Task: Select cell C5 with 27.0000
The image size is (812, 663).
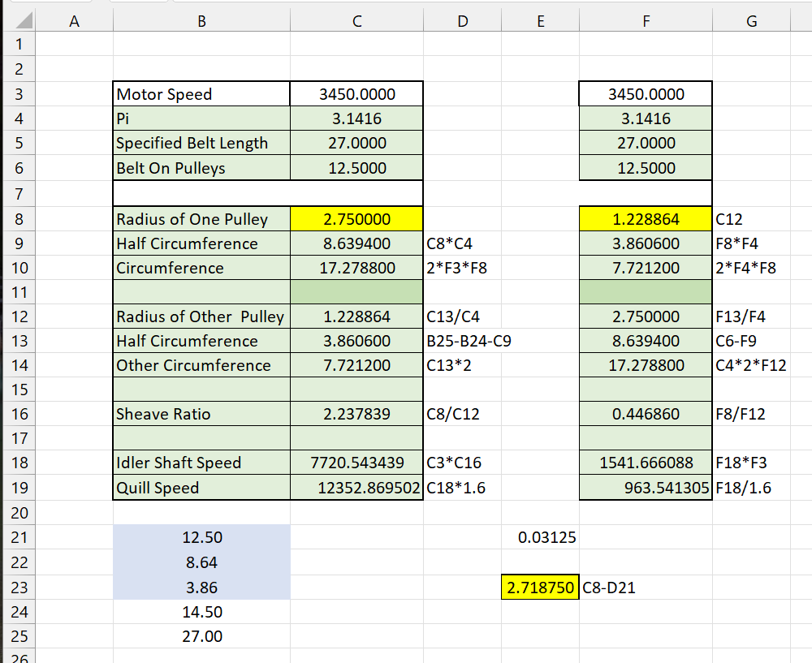Action: [x=356, y=143]
